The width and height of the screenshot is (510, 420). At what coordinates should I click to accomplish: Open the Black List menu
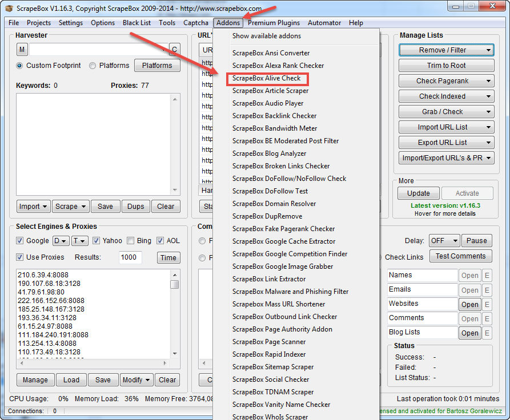(136, 23)
